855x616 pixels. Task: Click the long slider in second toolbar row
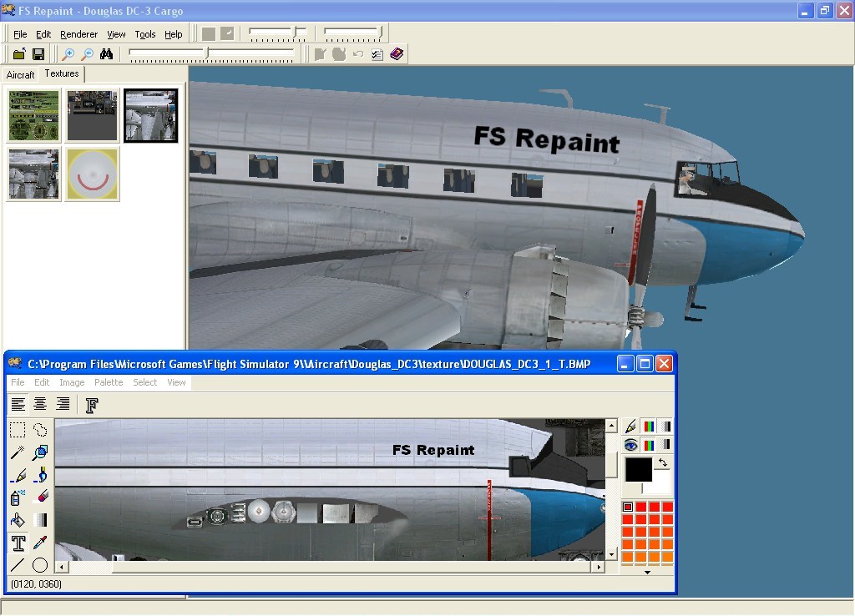[211, 53]
